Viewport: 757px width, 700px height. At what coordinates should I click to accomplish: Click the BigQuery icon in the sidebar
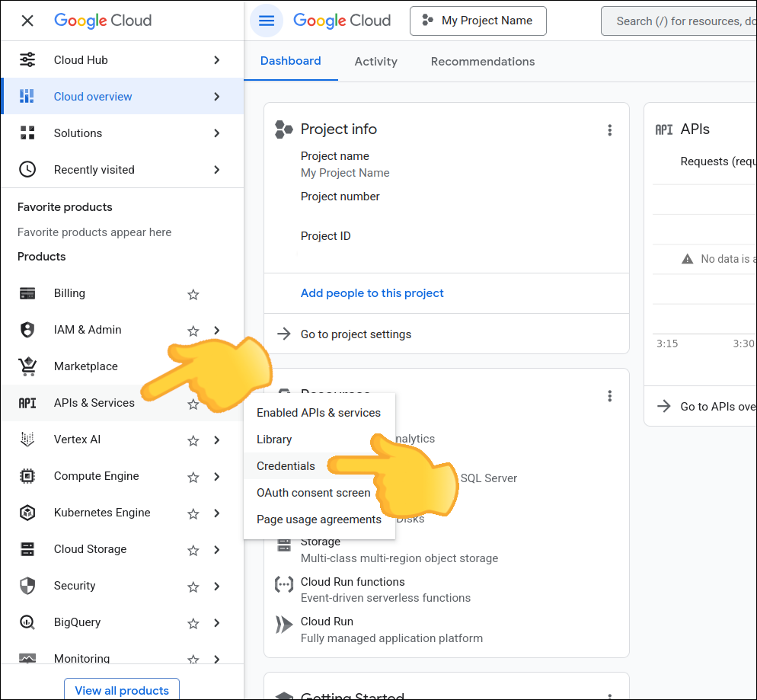[x=27, y=622]
